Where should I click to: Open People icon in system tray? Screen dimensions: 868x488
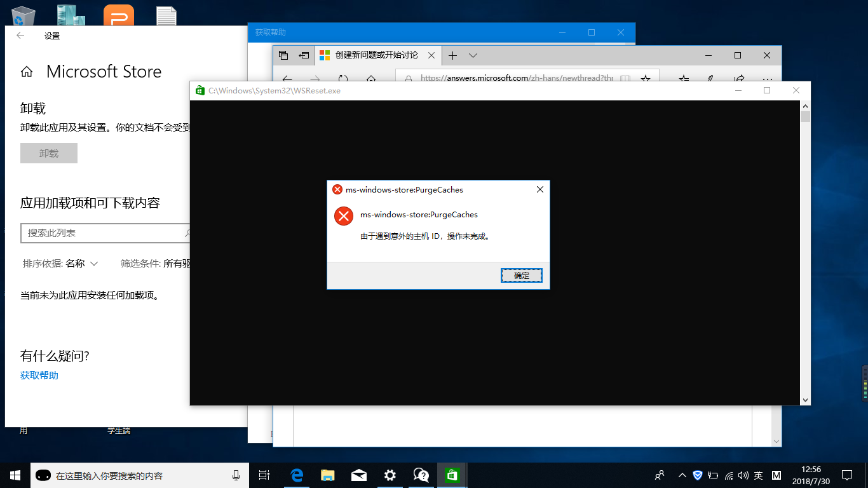click(660, 475)
